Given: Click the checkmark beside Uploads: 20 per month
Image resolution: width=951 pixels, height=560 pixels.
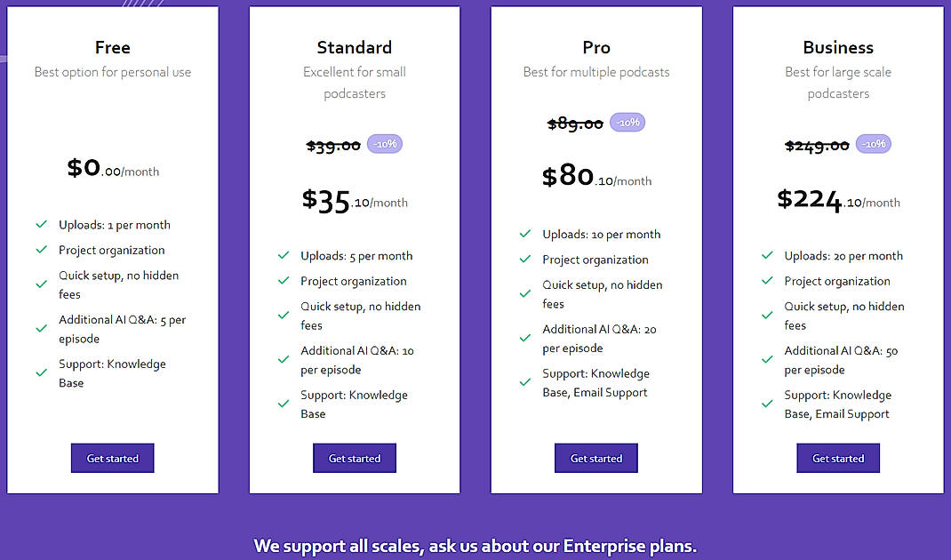Looking at the screenshot, I should [766, 255].
